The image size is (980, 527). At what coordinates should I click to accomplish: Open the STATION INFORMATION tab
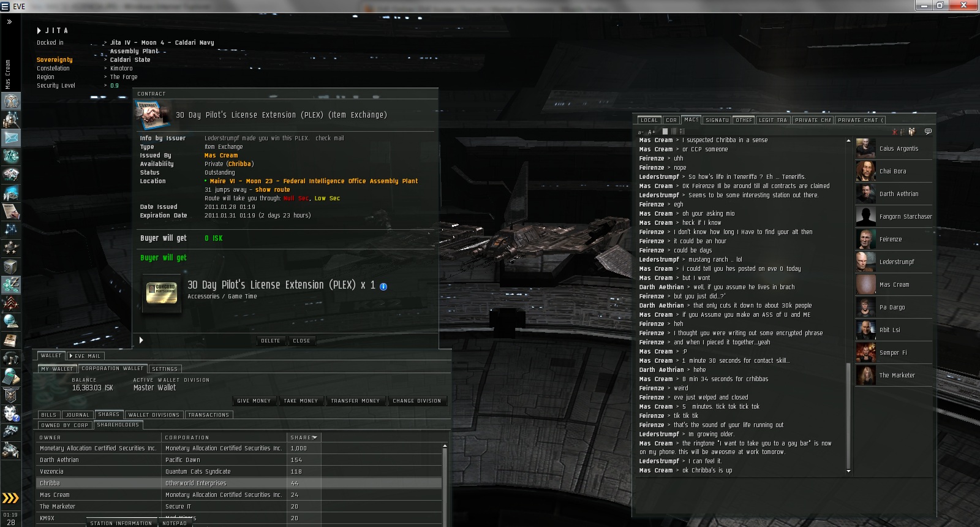click(121, 523)
